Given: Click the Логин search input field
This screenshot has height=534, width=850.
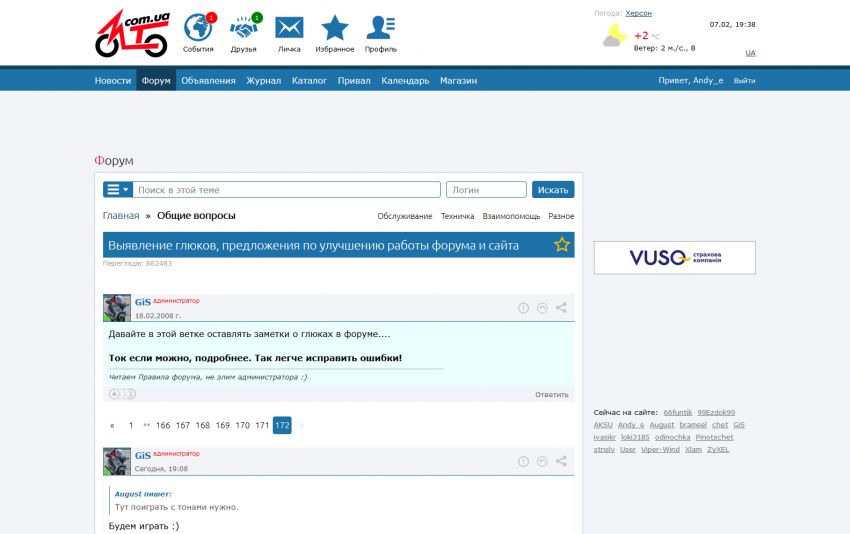Looking at the screenshot, I should pos(486,190).
